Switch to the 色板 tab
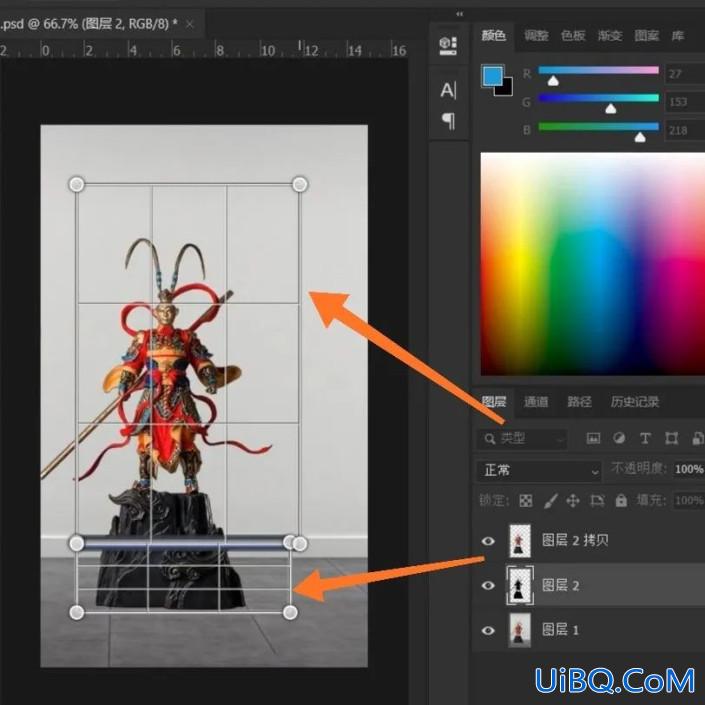This screenshot has width=705, height=705. 573,36
